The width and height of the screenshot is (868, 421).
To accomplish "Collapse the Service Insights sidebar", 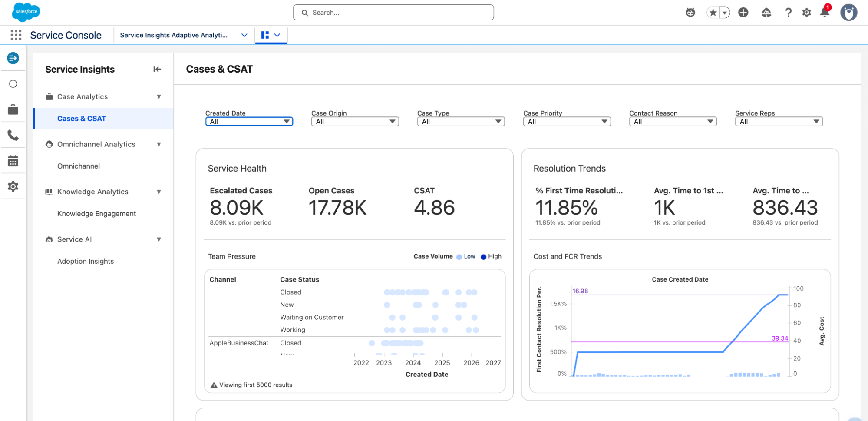I will point(157,69).
